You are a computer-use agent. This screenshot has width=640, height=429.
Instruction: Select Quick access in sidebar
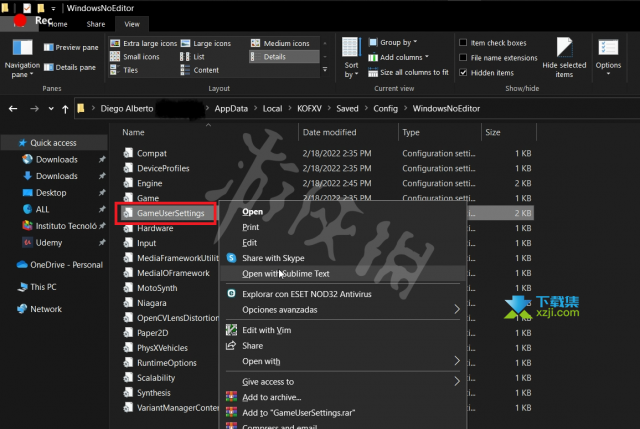[x=53, y=143]
